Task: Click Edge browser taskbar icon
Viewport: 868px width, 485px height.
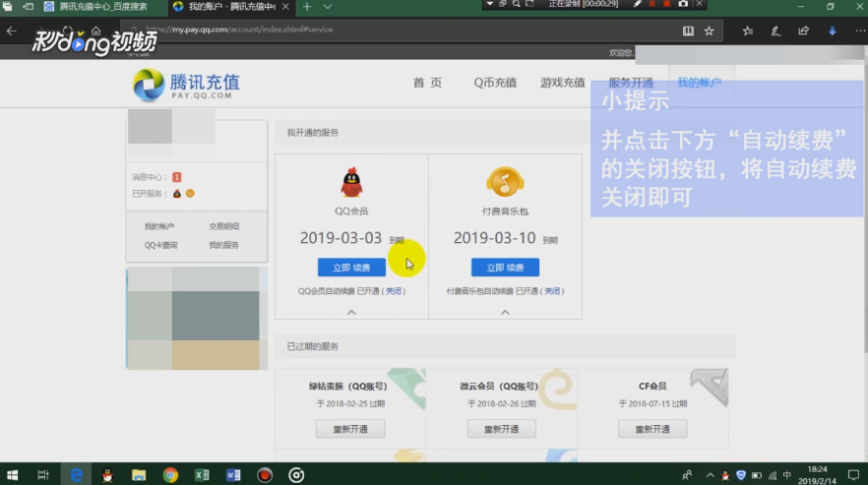Action: pos(76,475)
